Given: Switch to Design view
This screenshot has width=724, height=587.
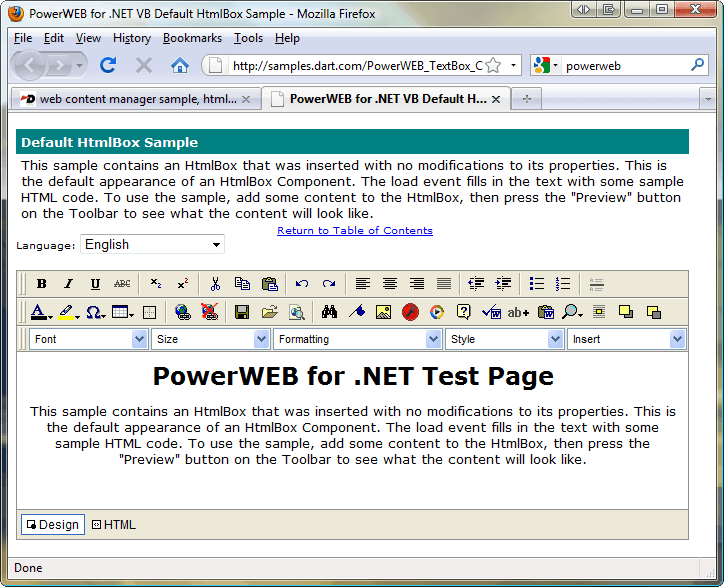Looking at the screenshot, I should click(53, 525).
